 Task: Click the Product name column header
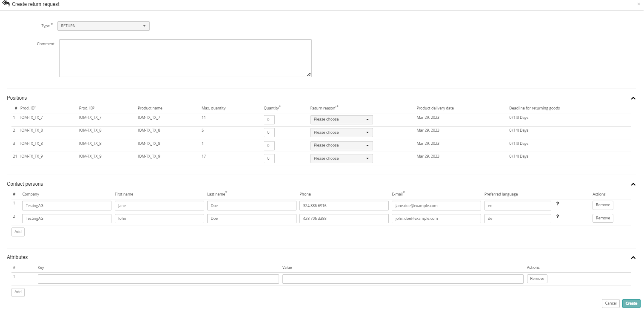coord(150,108)
